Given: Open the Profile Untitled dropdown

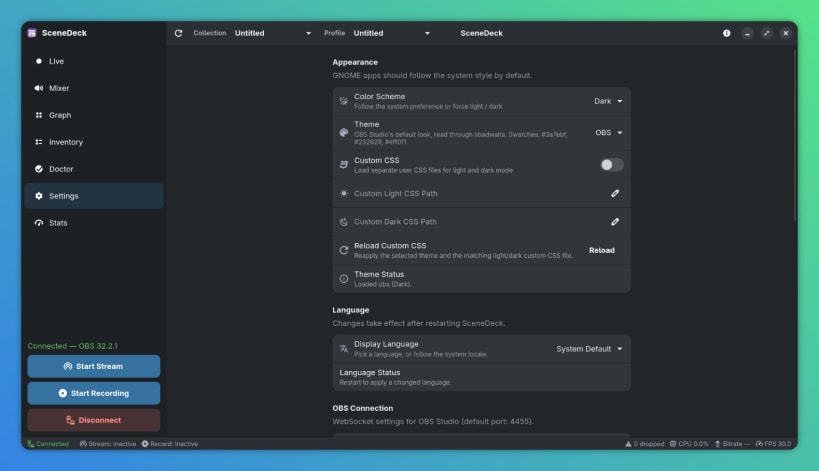Looking at the screenshot, I should pos(392,33).
